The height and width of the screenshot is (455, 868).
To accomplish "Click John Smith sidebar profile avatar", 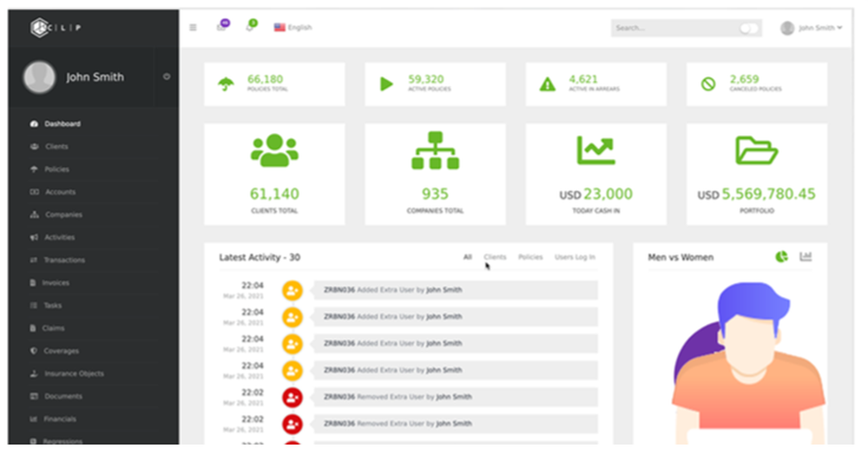I will click(39, 77).
